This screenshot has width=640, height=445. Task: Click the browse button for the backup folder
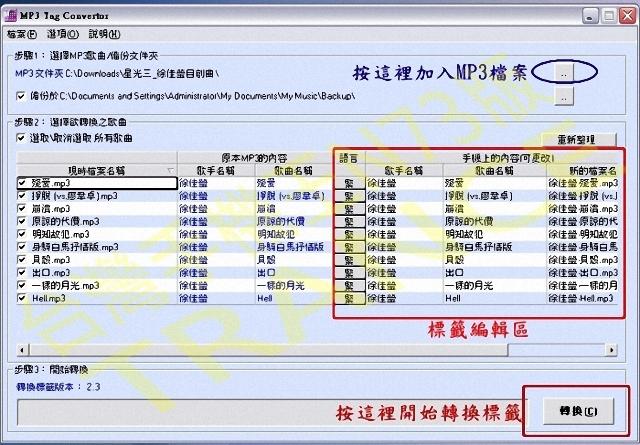(564, 97)
